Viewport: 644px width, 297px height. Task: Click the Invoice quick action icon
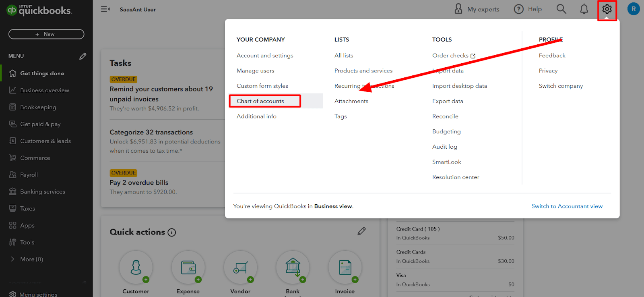(345, 267)
